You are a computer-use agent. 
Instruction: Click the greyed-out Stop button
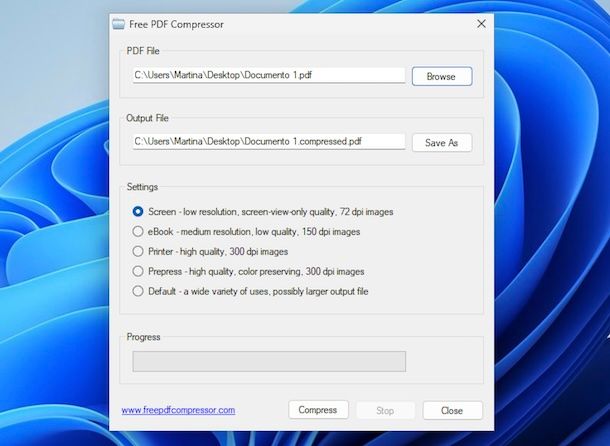point(385,411)
